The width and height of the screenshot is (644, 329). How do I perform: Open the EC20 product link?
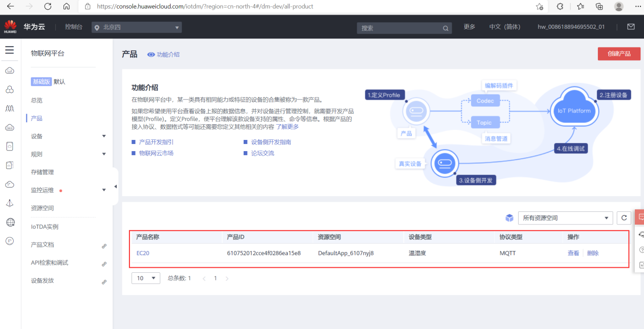(x=143, y=253)
